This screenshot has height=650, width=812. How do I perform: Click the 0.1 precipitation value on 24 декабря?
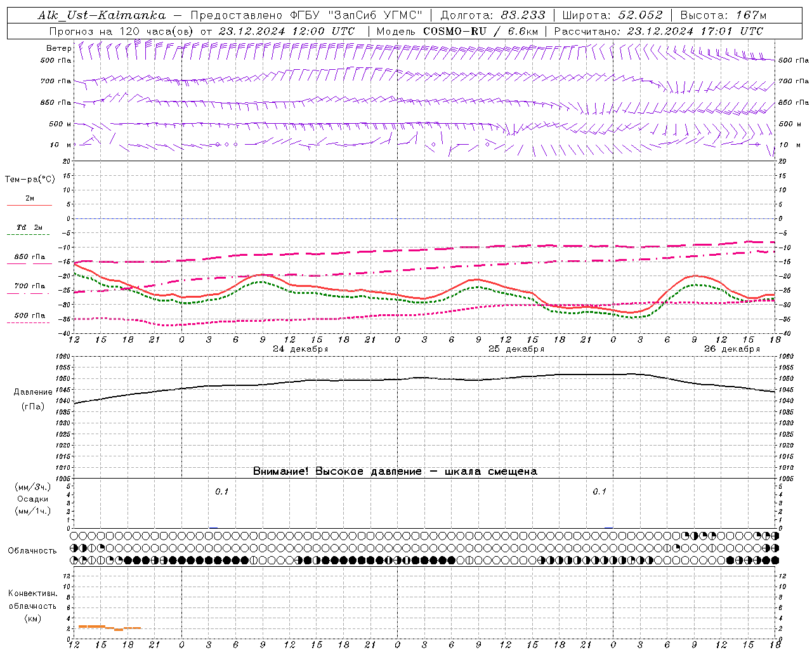[x=221, y=491]
